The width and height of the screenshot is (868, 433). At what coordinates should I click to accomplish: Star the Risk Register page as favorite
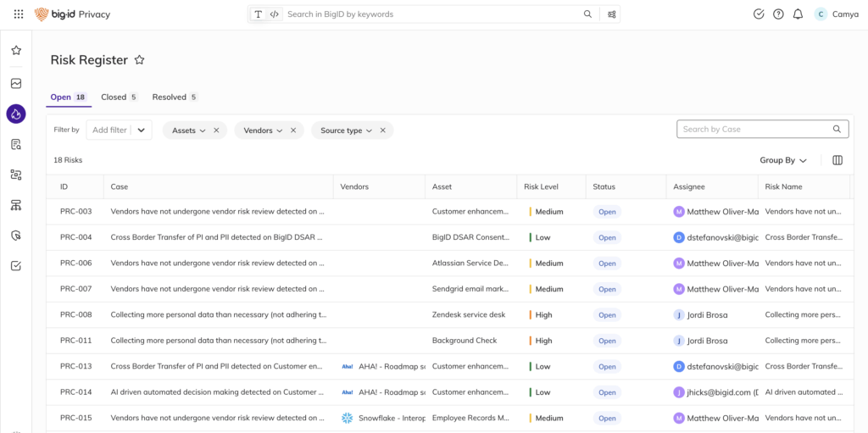coord(140,60)
